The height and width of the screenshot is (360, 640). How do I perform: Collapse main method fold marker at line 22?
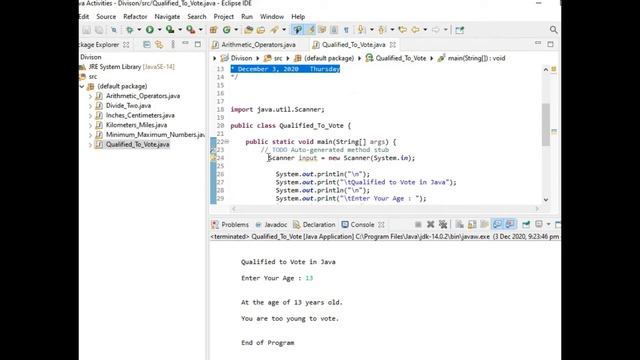[x=227, y=142]
